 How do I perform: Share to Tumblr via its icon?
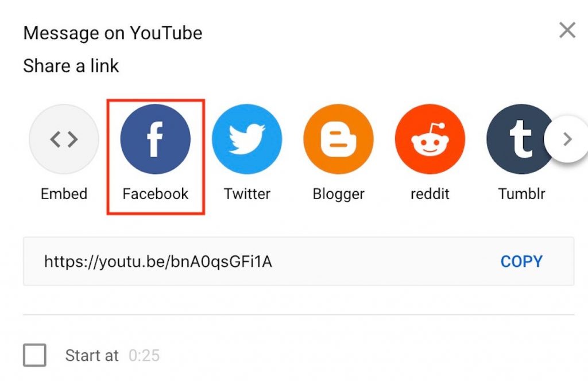point(519,139)
